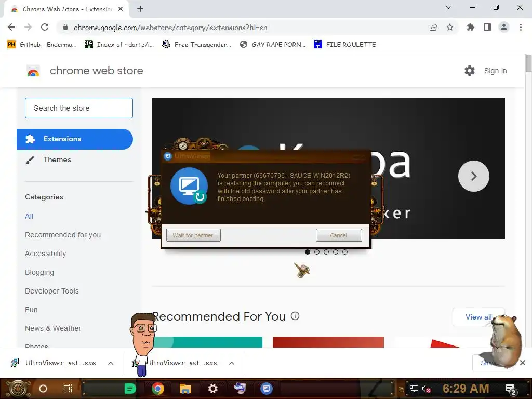Expand first UltraViewer download options arrow

[x=111, y=363]
